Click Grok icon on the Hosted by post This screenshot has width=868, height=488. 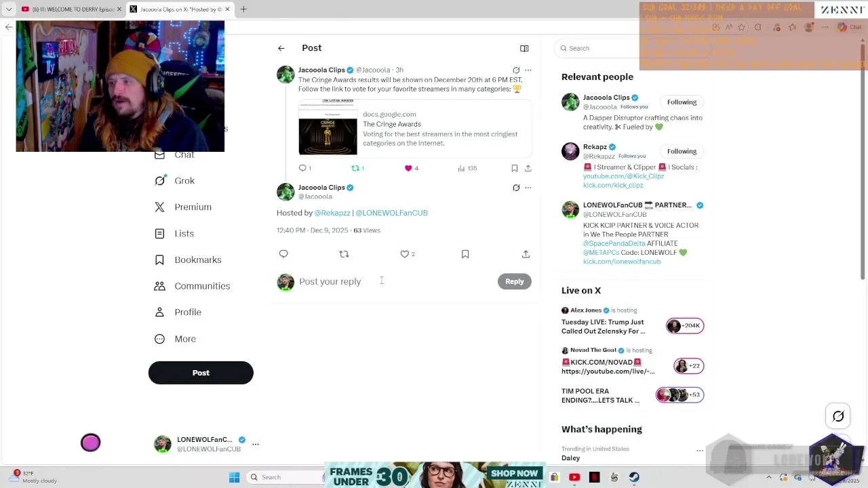click(x=516, y=188)
